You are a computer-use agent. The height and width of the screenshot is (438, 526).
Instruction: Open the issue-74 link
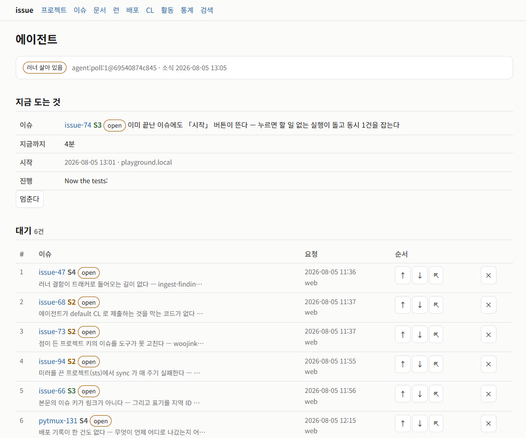(x=78, y=125)
